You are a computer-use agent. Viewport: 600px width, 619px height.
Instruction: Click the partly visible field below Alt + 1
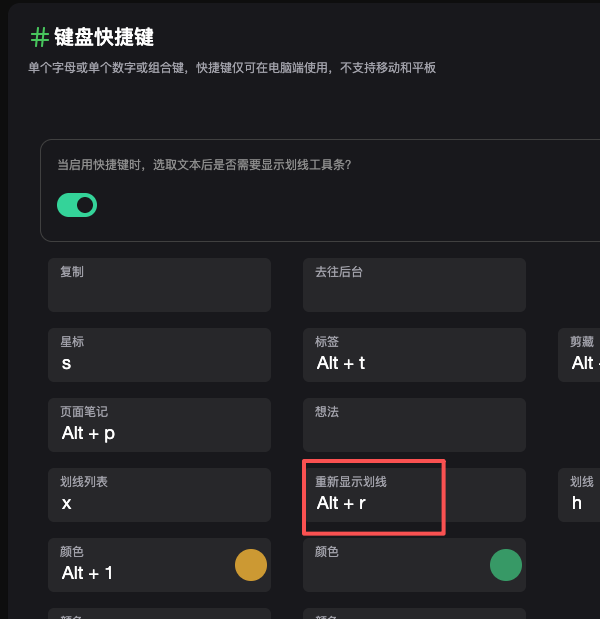(159, 614)
